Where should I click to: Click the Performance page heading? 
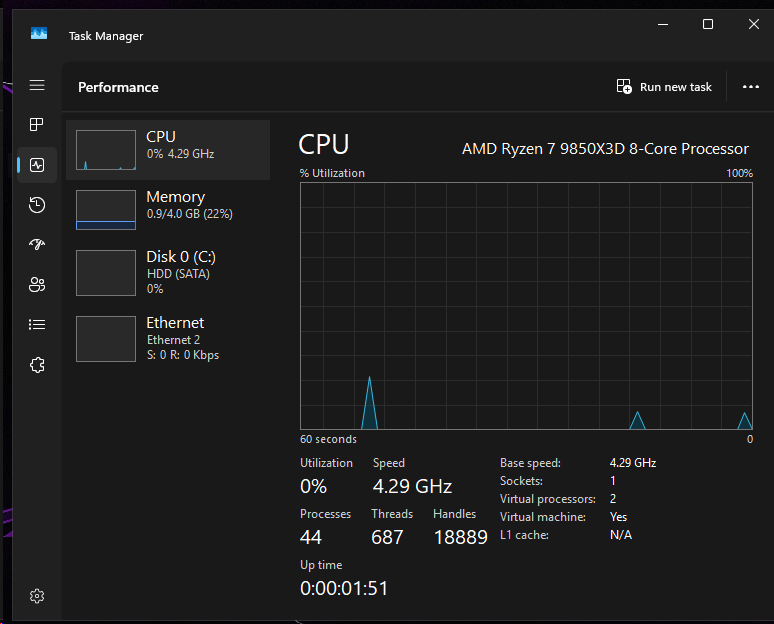(118, 87)
